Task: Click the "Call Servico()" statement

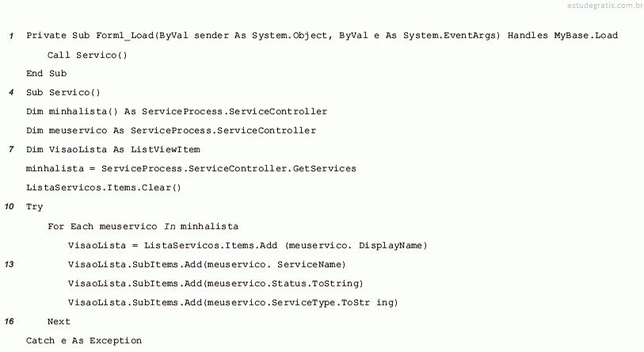Action: pyautogui.click(x=87, y=55)
